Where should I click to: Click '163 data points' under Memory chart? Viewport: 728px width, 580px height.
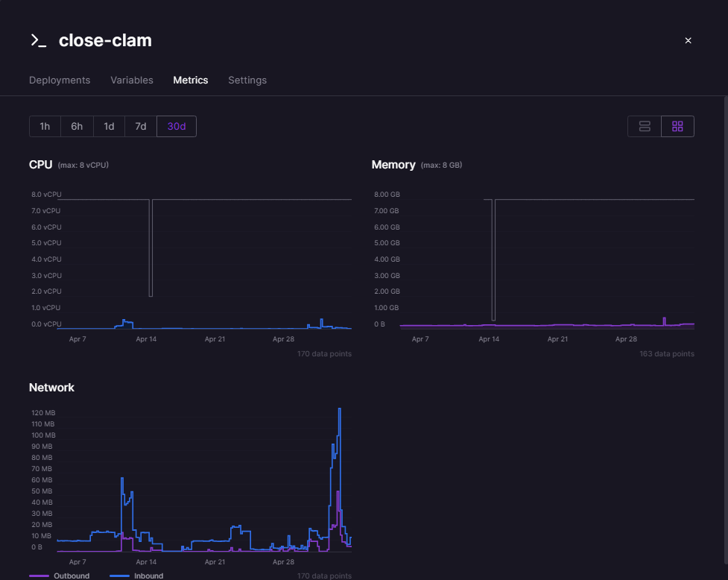pyautogui.click(x=667, y=354)
